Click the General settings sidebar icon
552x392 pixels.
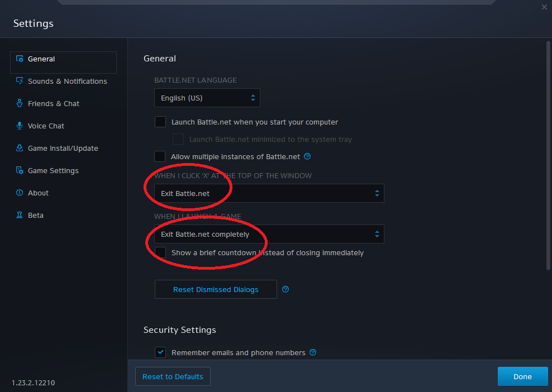click(20, 59)
